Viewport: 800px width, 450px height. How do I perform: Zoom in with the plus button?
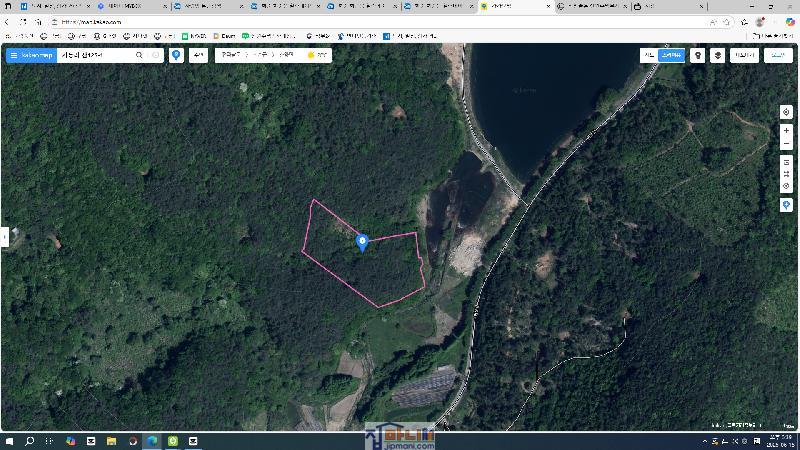tap(786, 131)
